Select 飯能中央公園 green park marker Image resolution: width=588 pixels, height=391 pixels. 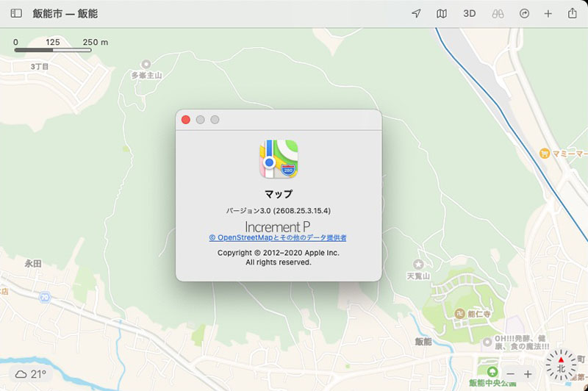(x=492, y=371)
